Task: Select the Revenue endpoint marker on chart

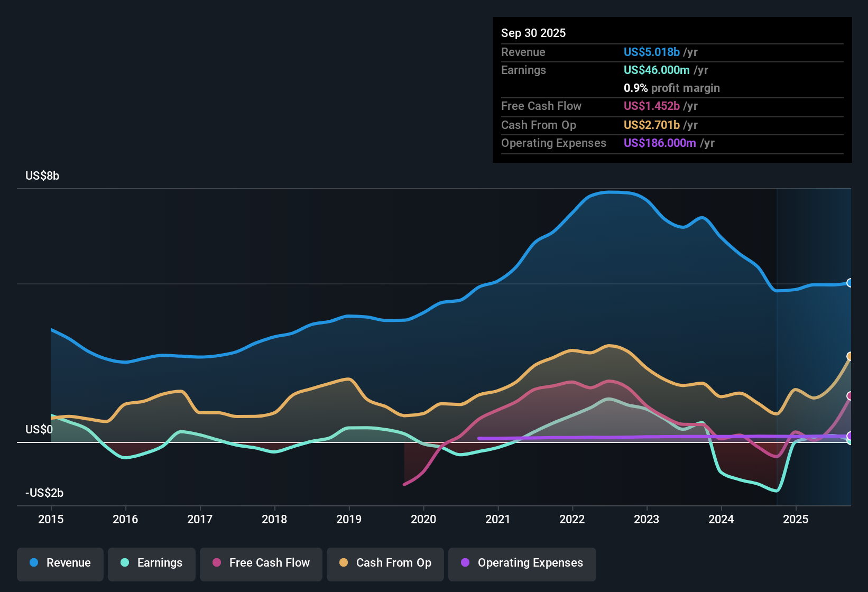Action: point(850,283)
